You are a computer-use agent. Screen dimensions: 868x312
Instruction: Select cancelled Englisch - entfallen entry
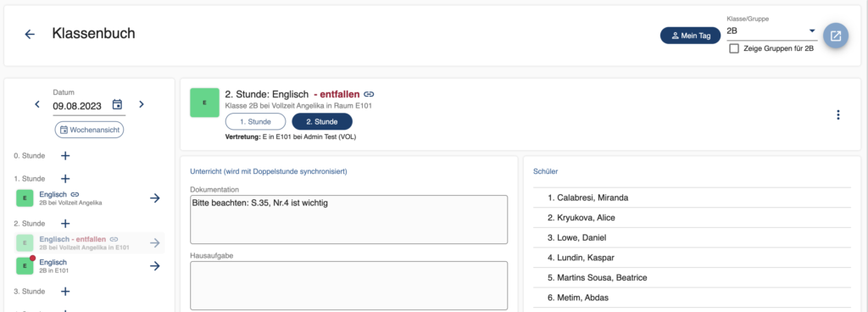[x=88, y=242]
